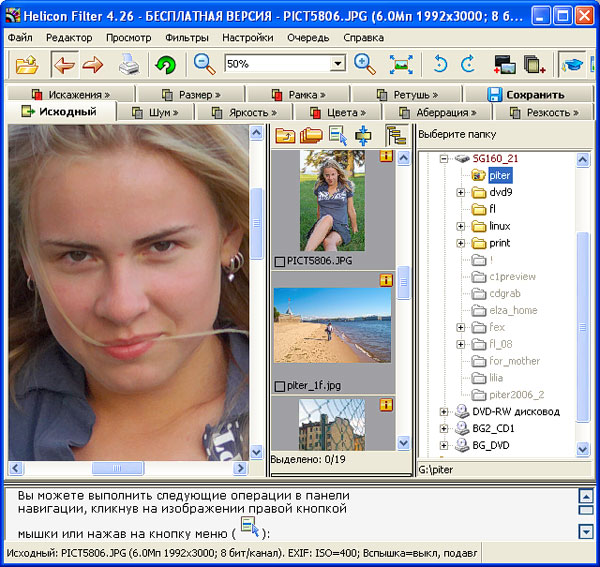This screenshot has width=600, height=567.
Task: Select the Исходный tab
Action: coord(61,112)
